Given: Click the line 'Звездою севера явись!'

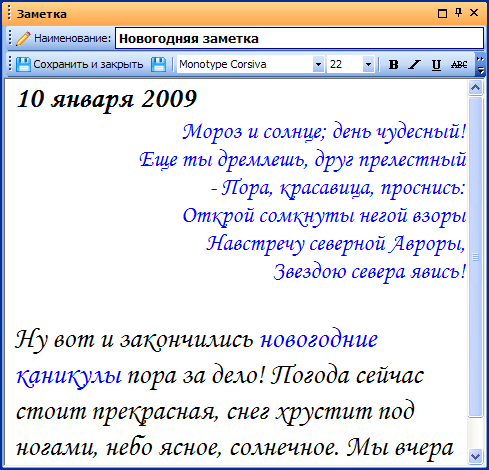Looking at the screenshot, I should 369,272.
